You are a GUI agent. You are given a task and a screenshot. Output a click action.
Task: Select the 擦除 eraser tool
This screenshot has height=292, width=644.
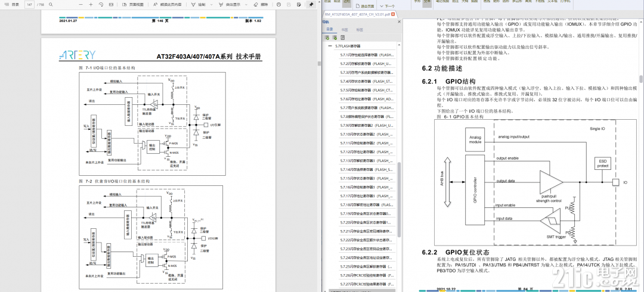[261, 5]
